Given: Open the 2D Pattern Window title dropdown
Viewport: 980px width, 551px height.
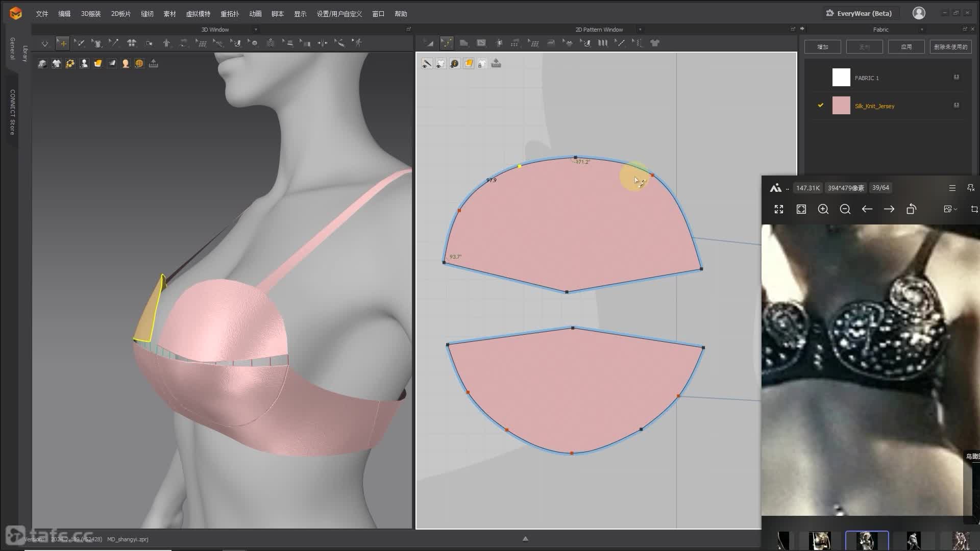Looking at the screenshot, I should pos(640,30).
